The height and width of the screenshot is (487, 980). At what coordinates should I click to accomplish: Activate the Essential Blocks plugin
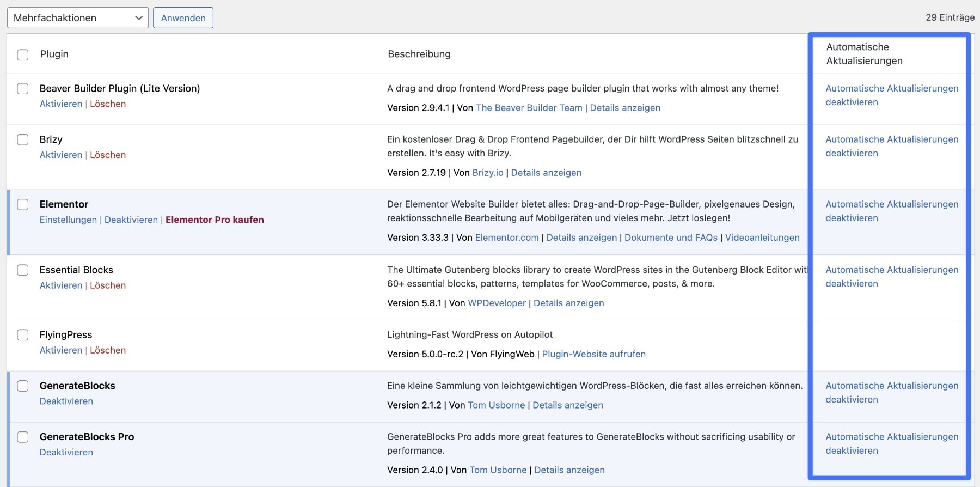(x=61, y=285)
